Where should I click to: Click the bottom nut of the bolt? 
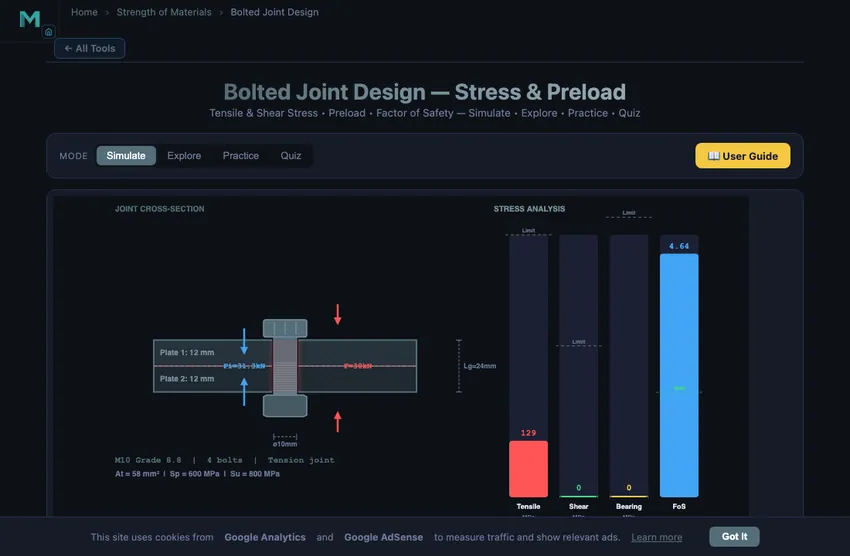[285, 405]
